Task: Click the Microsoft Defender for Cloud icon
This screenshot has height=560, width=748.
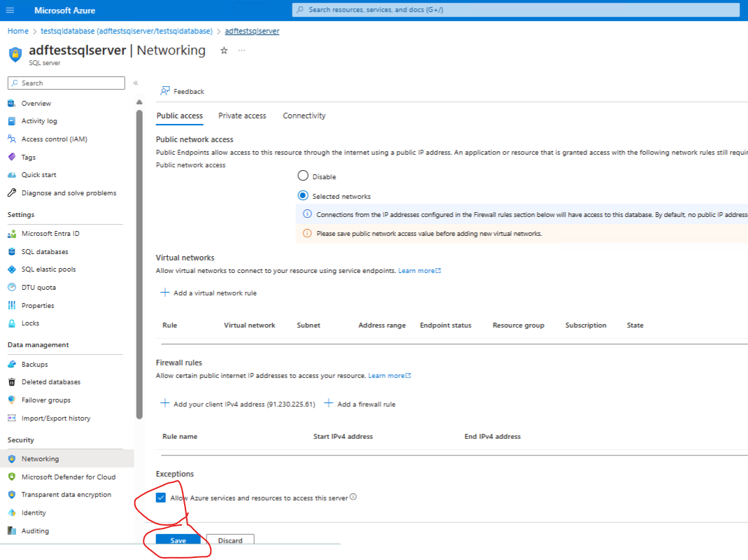Action: click(x=12, y=477)
